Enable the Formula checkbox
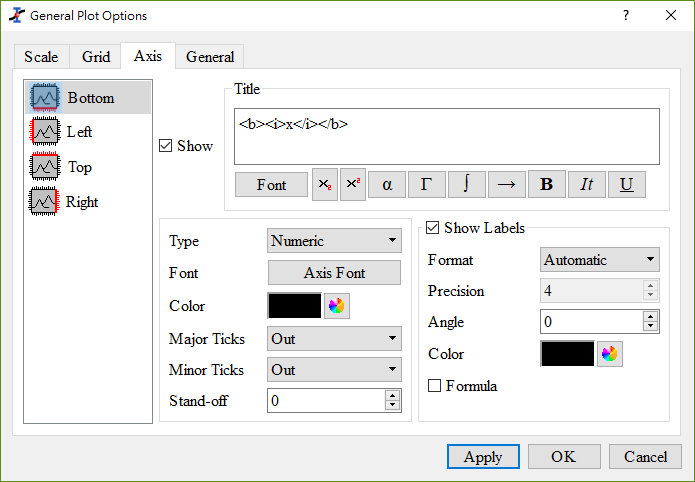This screenshot has height=482, width=695. coord(434,386)
